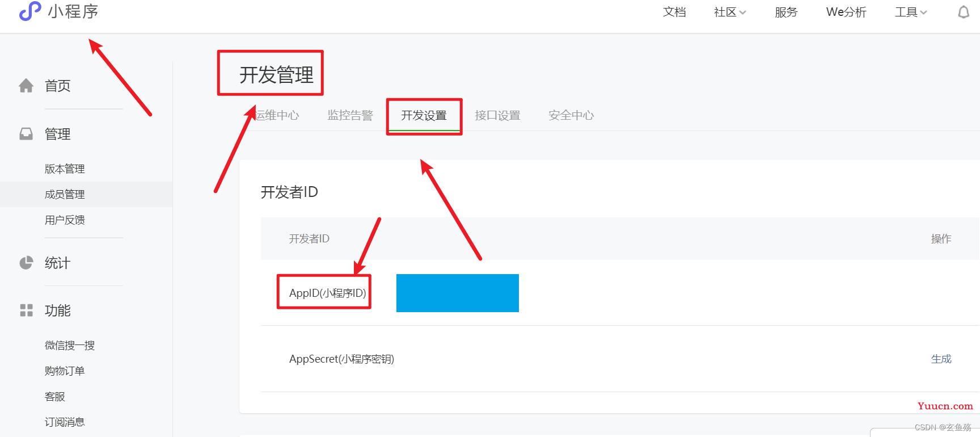Open the notification bell icon
Image resolution: width=980 pixels, height=437 pixels.
pyautogui.click(x=964, y=12)
